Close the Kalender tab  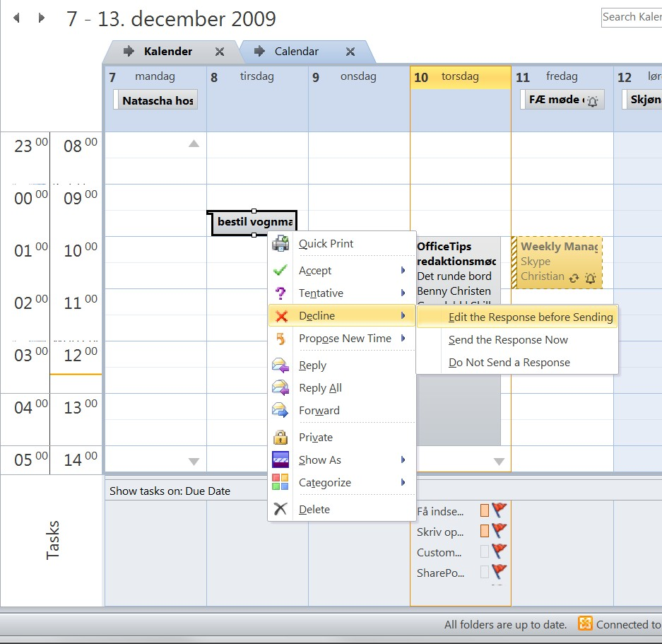[x=220, y=52]
